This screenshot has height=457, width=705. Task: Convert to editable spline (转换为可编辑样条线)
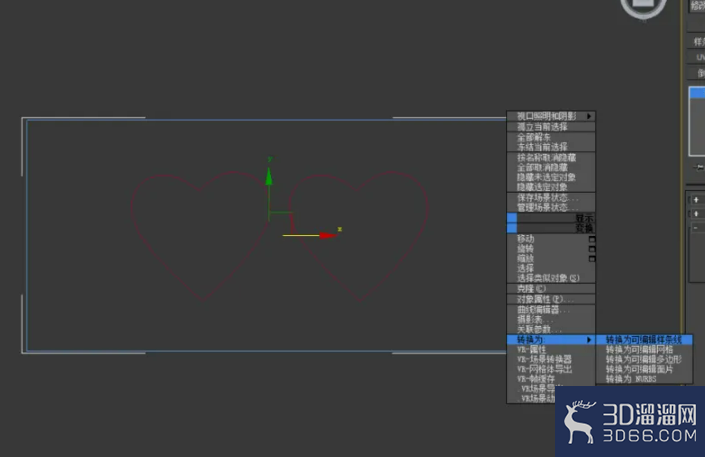tap(644, 340)
